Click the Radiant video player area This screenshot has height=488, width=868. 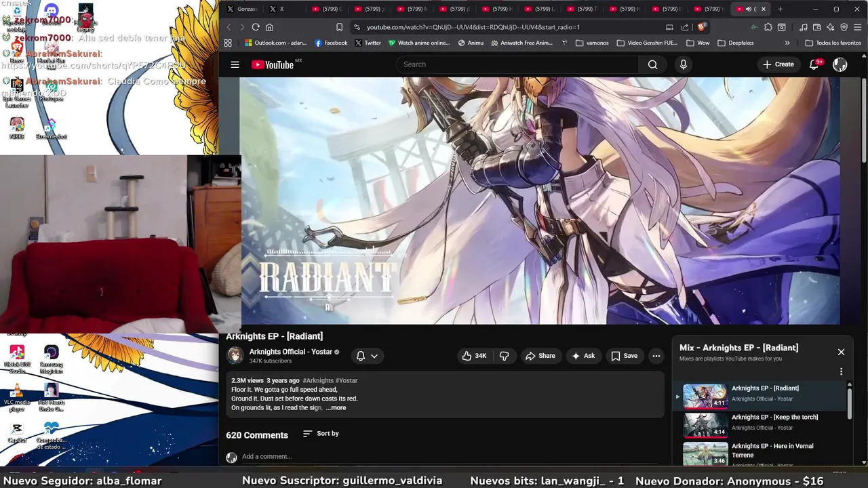point(540,201)
